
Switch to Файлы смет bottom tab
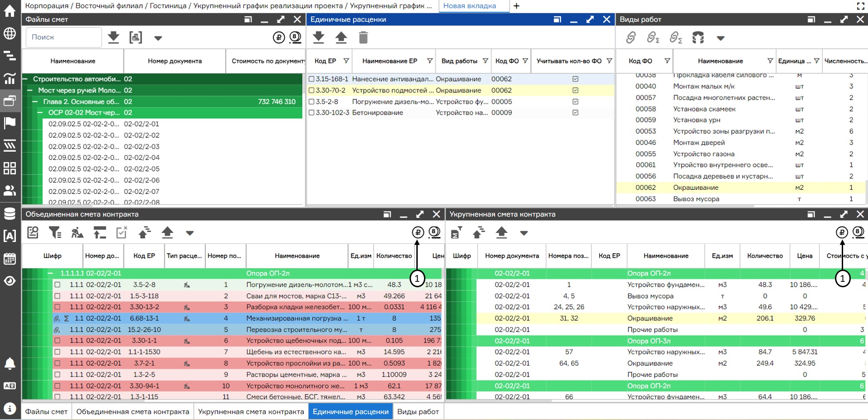46,411
